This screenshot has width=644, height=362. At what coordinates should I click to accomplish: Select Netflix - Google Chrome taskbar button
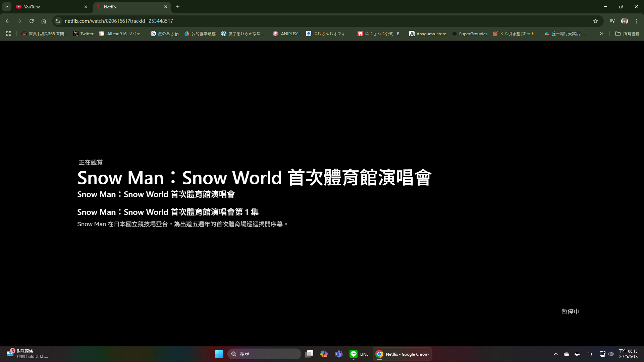(x=402, y=354)
